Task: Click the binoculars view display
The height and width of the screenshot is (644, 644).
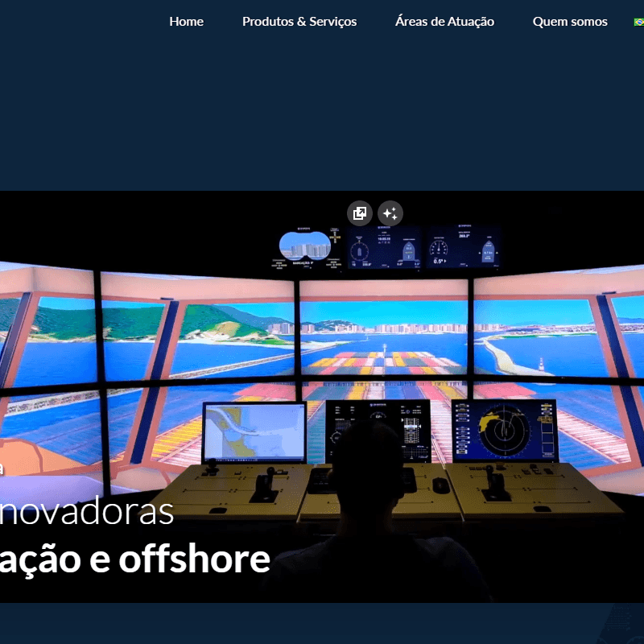Action: coord(304,246)
